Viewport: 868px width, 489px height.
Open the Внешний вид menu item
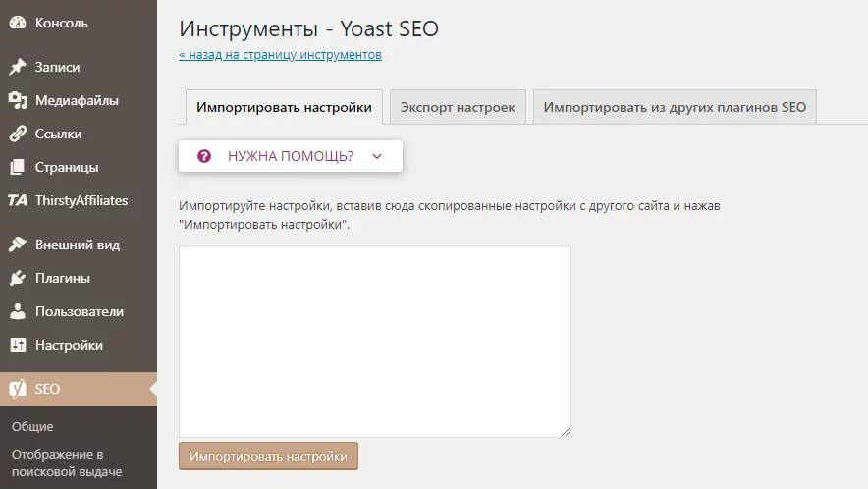[x=79, y=244]
